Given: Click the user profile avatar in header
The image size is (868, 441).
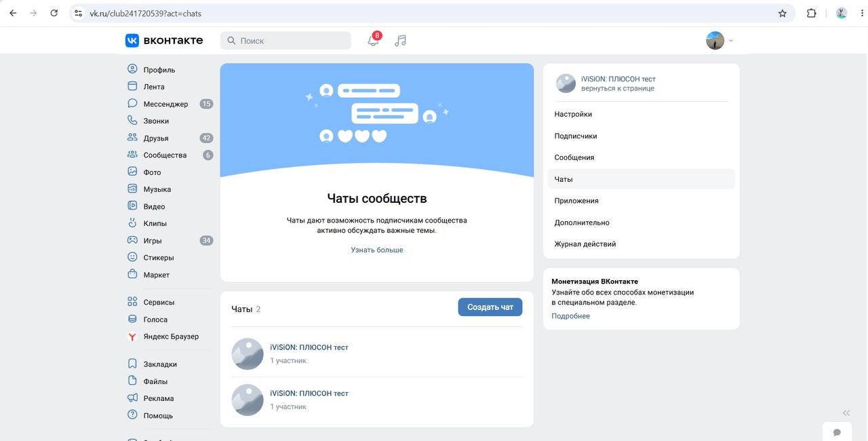Looking at the screenshot, I should click(x=715, y=41).
